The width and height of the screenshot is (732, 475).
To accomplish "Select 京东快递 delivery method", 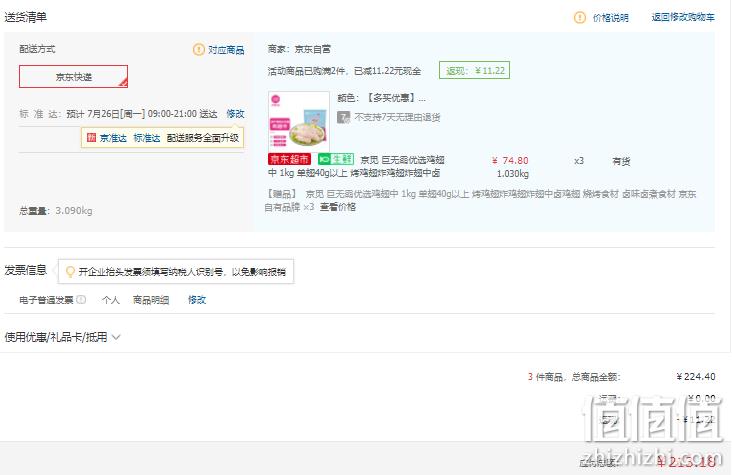I will coord(73,77).
